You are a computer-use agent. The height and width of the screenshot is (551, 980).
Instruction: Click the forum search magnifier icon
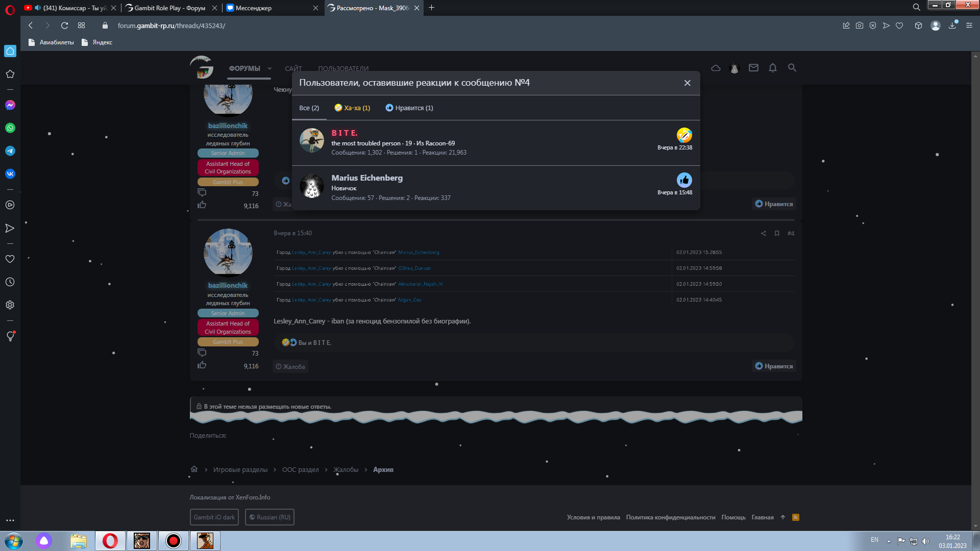792,67
